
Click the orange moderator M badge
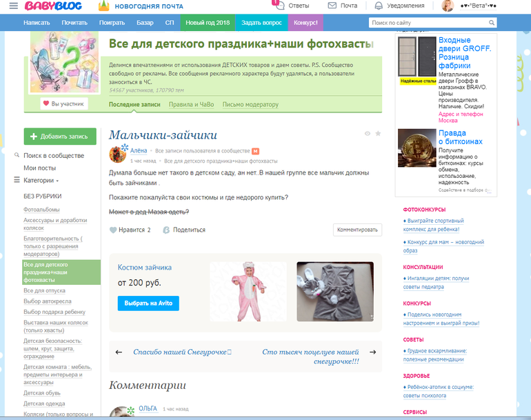point(255,150)
